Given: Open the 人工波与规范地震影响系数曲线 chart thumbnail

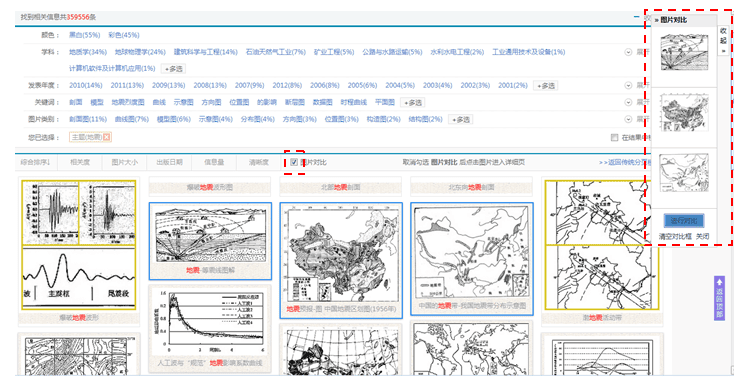Looking at the screenshot, I should coord(210,329).
